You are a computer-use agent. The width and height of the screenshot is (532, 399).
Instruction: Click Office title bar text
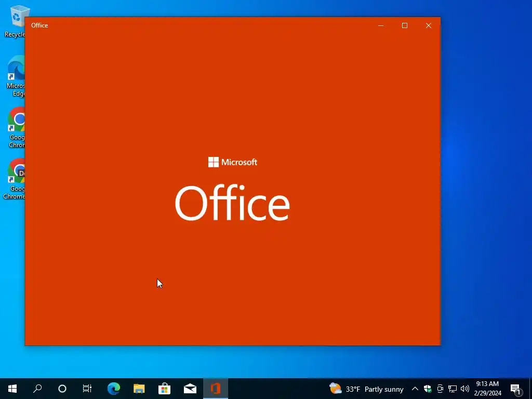39,25
